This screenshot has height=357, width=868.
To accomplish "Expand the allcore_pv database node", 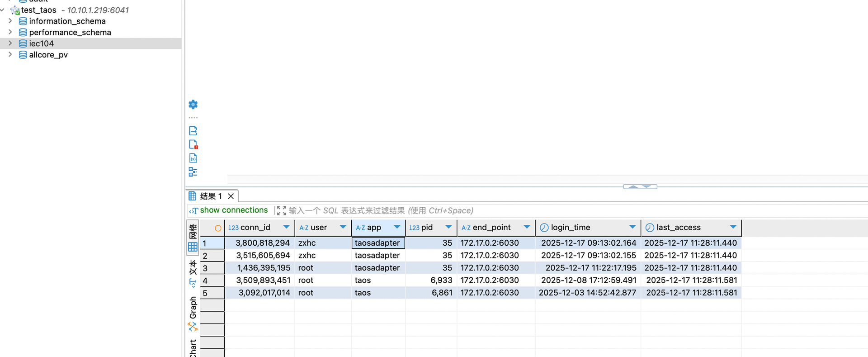I will (10, 54).
